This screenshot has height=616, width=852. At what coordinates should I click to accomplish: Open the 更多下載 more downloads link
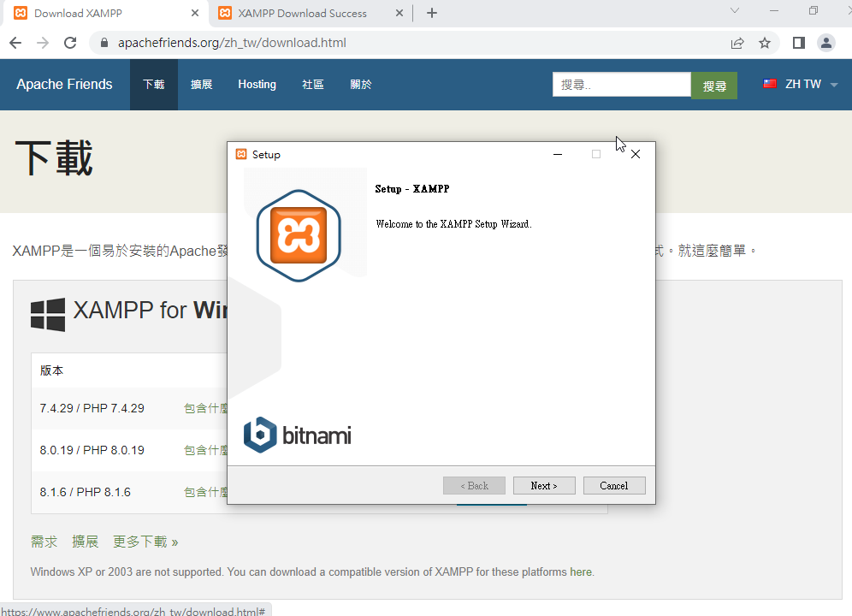(145, 542)
